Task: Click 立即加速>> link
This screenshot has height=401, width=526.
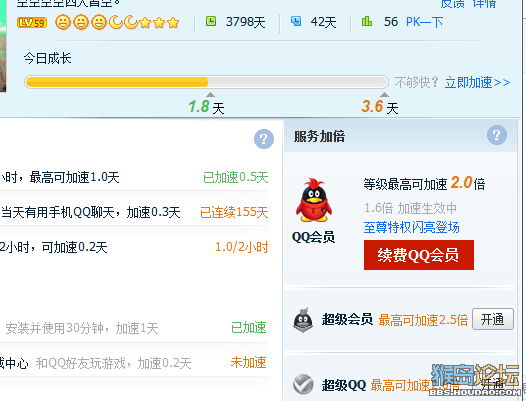Action: pos(477,83)
